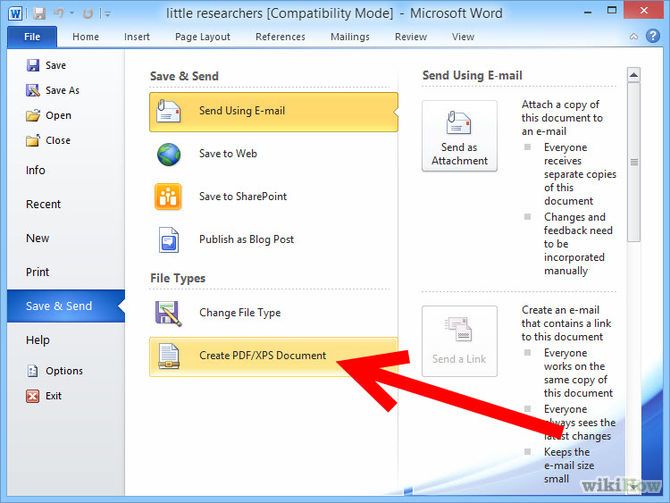Viewport: 670px width, 503px height.
Task: Click the File Types heading text
Action: [178, 278]
